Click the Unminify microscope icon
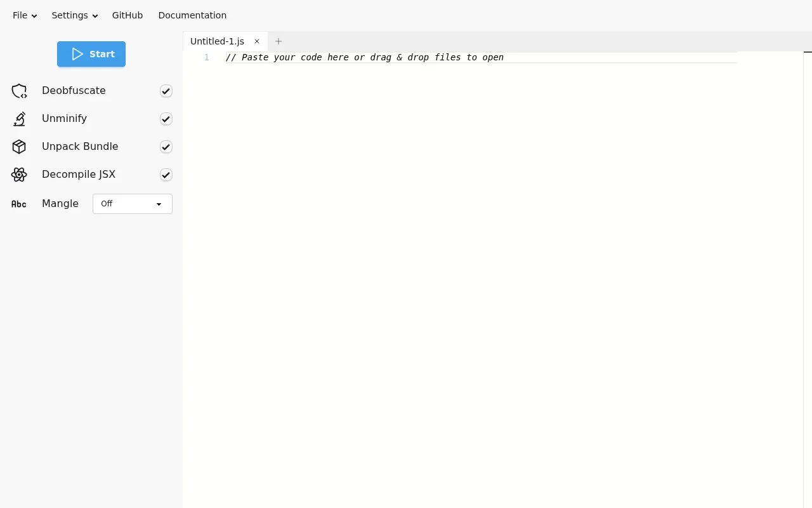Screen dimensions: 812x508 19,119
